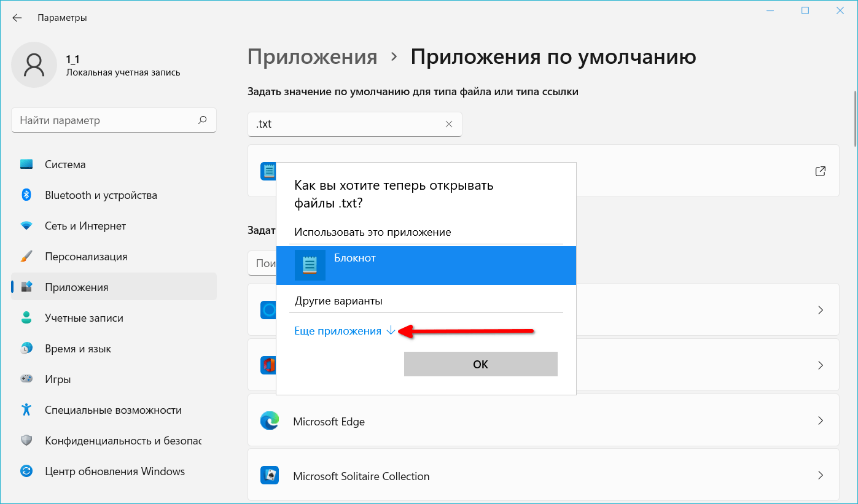Click the Игры gamepad icon
The image size is (858, 504).
point(26,379)
